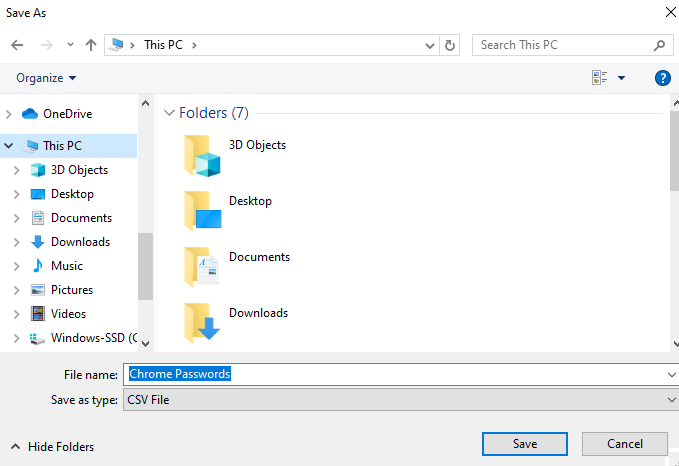This screenshot has width=679, height=466.
Task: Go back using the left arrow
Action: (17, 45)
